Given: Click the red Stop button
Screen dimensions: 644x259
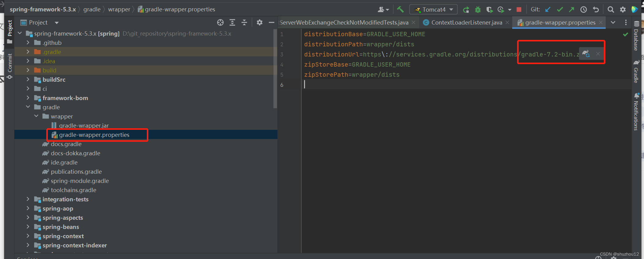Looking at the screenshot, I should point(519,10).
